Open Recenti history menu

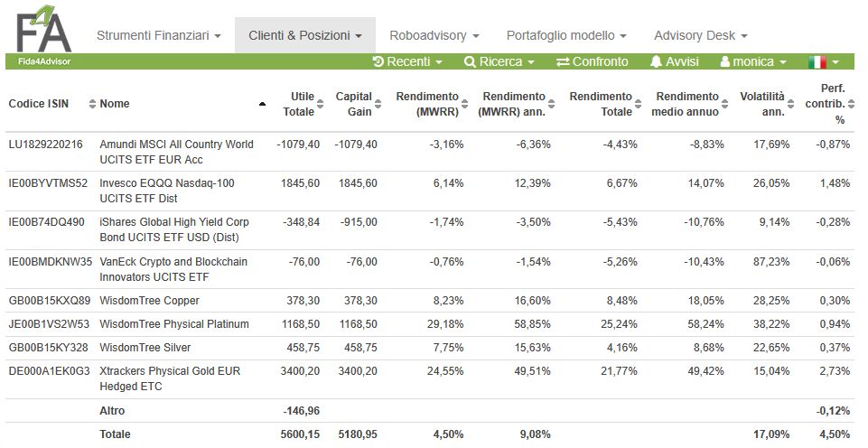407,61
